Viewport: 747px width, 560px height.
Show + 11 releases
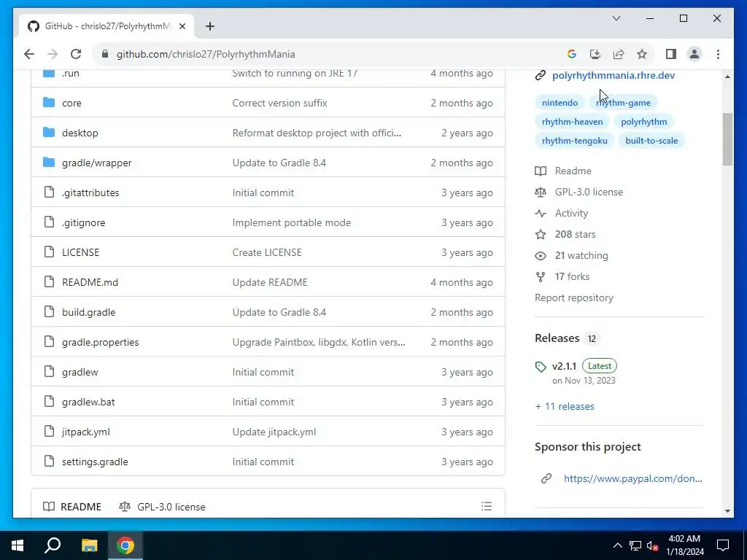(x=565, y=407)
